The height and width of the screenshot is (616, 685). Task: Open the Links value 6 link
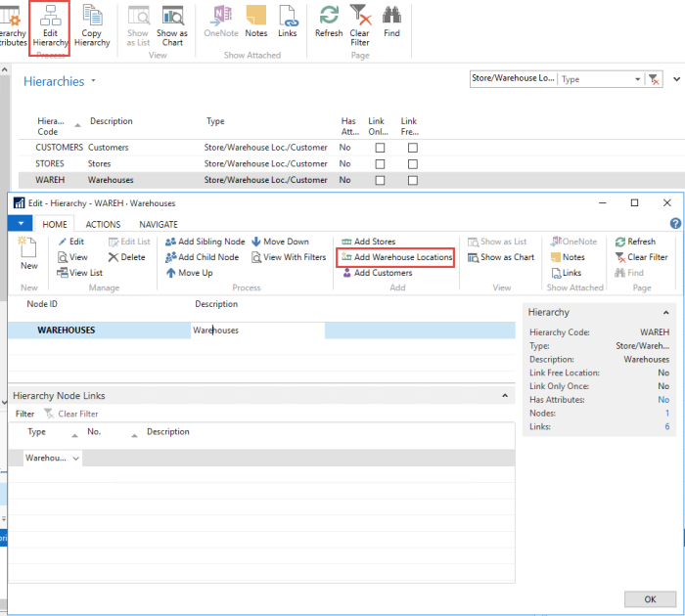[666, 427]
